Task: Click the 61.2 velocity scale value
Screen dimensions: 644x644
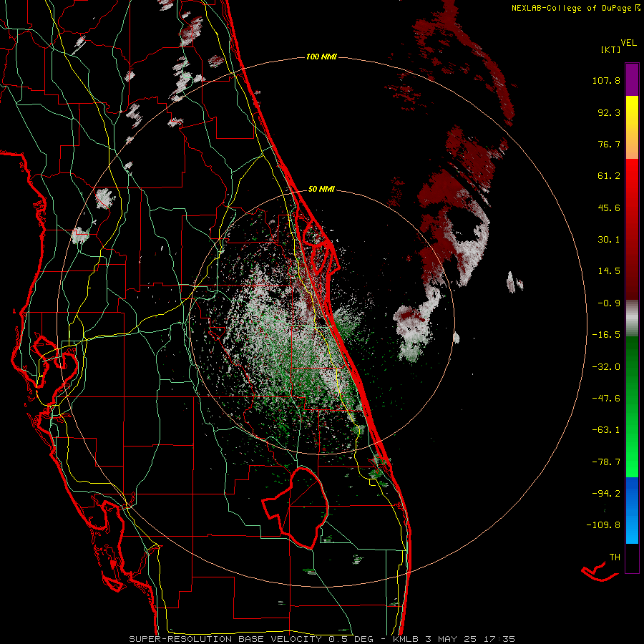Action: [609, 176]
